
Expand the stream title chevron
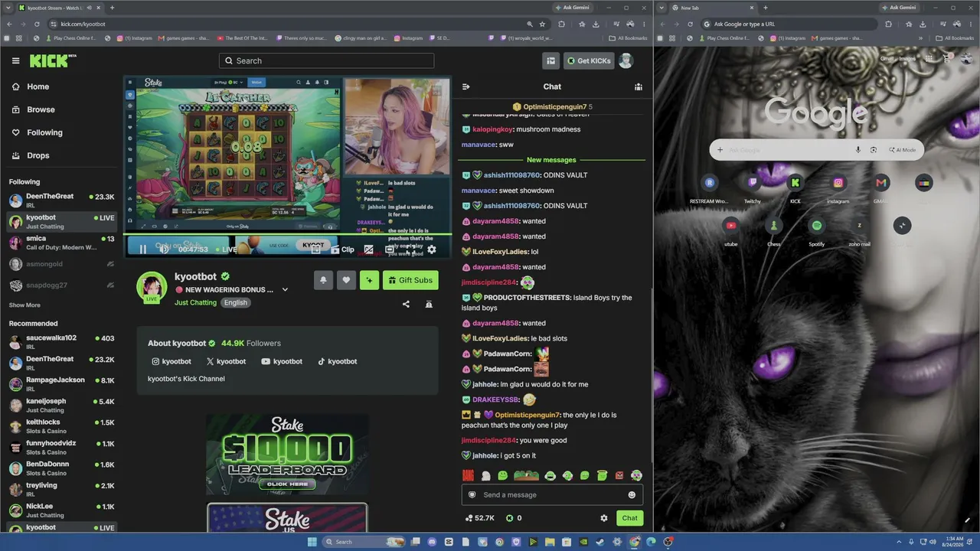click(x=285, y=290)
